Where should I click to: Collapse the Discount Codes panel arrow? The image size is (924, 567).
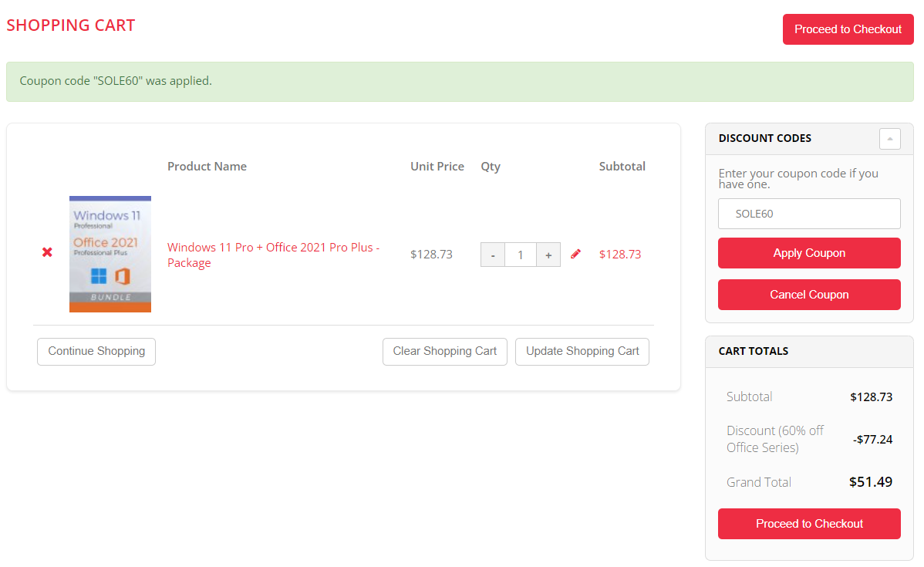tap(889, 139)
